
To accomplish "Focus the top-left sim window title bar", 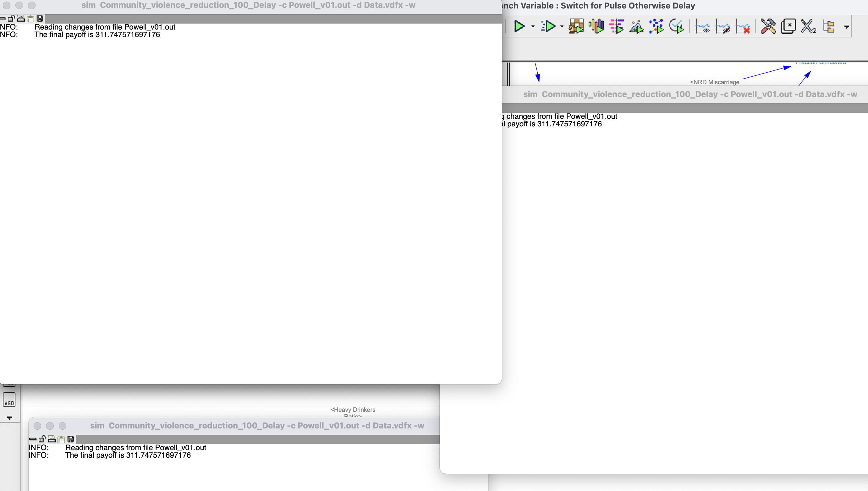I will 248,5.
